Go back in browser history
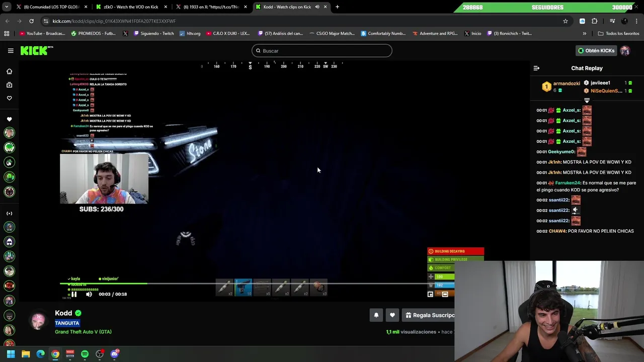Screen dimensions: 644x362 [x=8, y=21]
